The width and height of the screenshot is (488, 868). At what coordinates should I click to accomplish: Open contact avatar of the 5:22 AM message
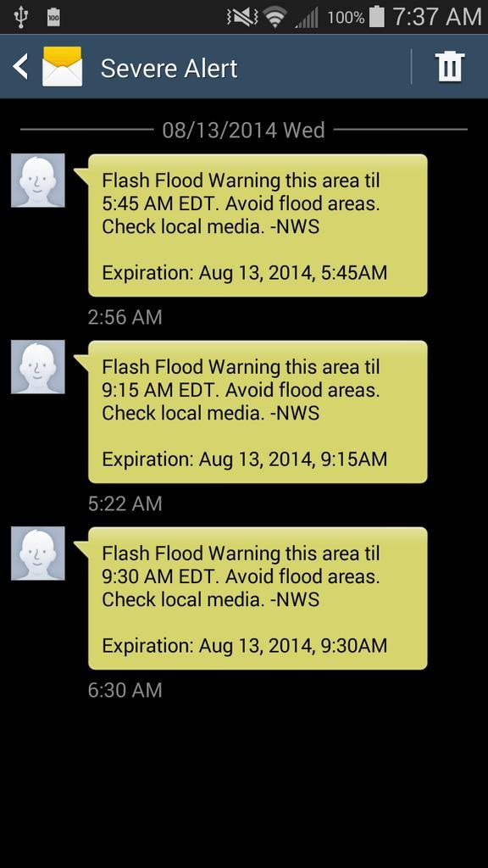point(37,367)
